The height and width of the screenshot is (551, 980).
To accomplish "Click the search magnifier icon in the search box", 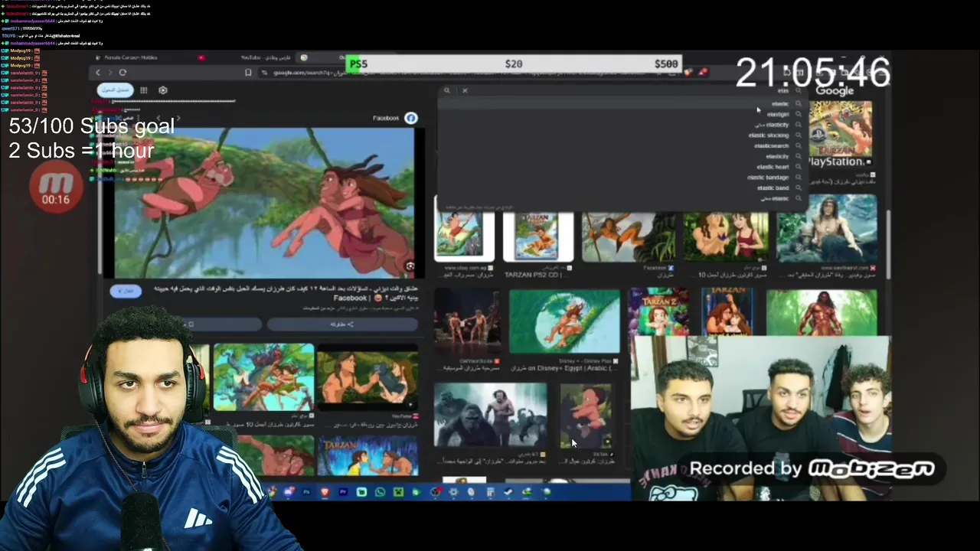I will (447, 90).
